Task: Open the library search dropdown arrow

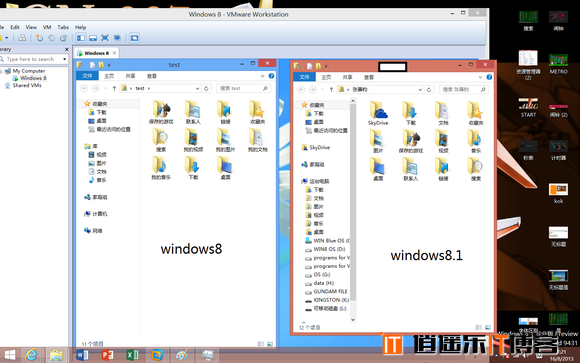Action: click(x=64, y=59)
